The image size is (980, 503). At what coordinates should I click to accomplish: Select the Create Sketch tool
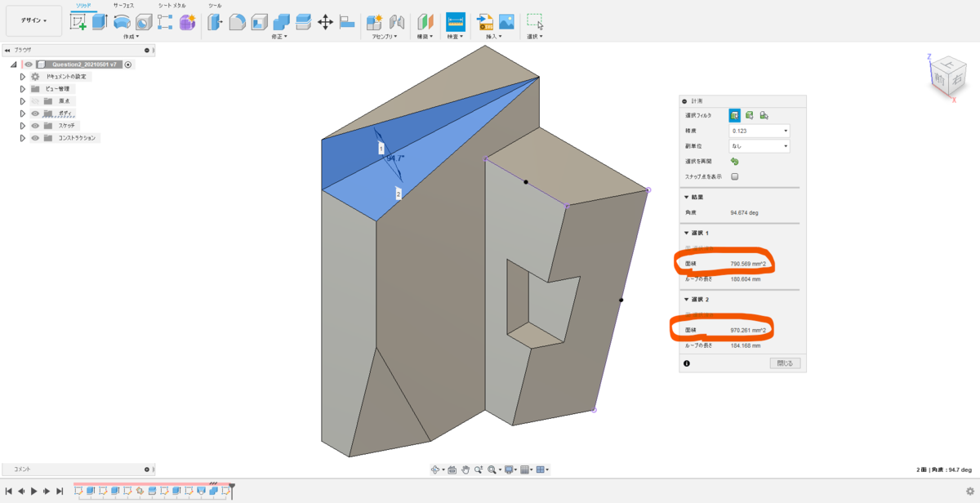pyautogui.click(x=78, y=22)
